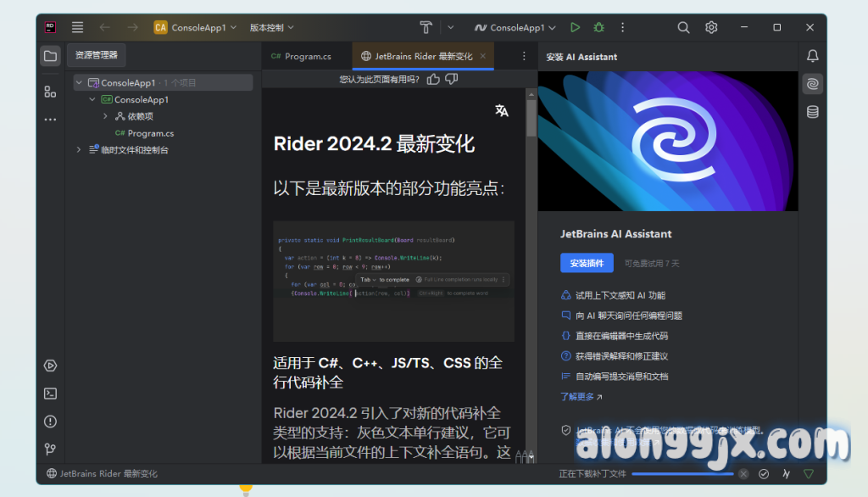Image resolution: width=868 pixels, height=497 pixels.
Task: Click thumbs up for page feedback
Action: [433, 79]
